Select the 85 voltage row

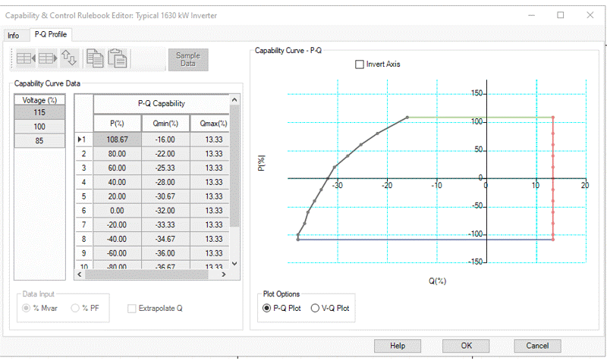[x=40, y=141]
